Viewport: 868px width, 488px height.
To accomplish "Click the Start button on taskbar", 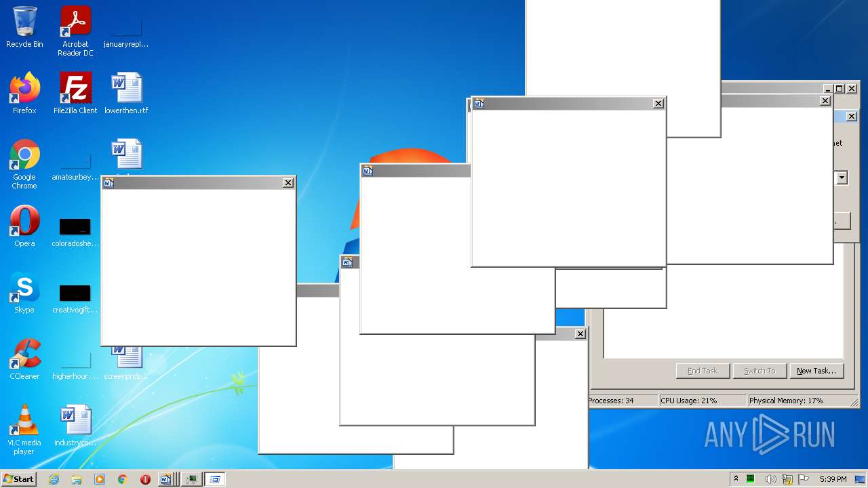I will coord(19,479).
